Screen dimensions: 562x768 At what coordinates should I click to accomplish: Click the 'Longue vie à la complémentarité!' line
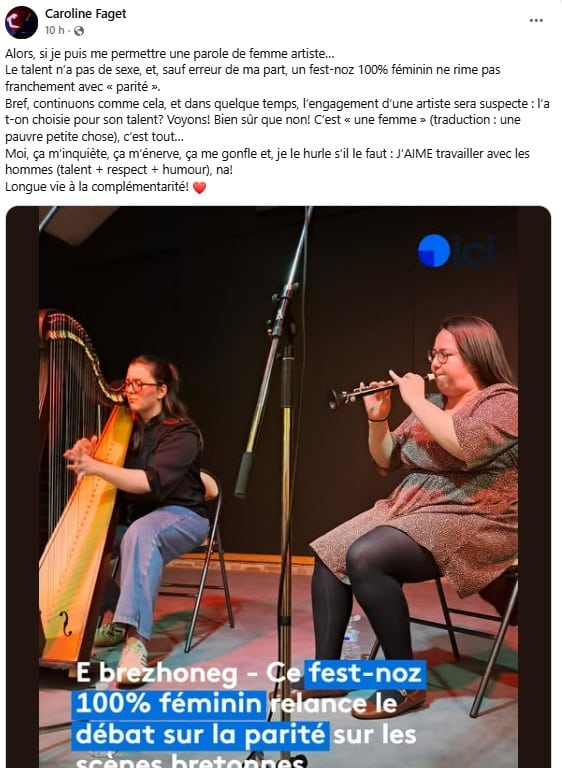tap(97, 187)
